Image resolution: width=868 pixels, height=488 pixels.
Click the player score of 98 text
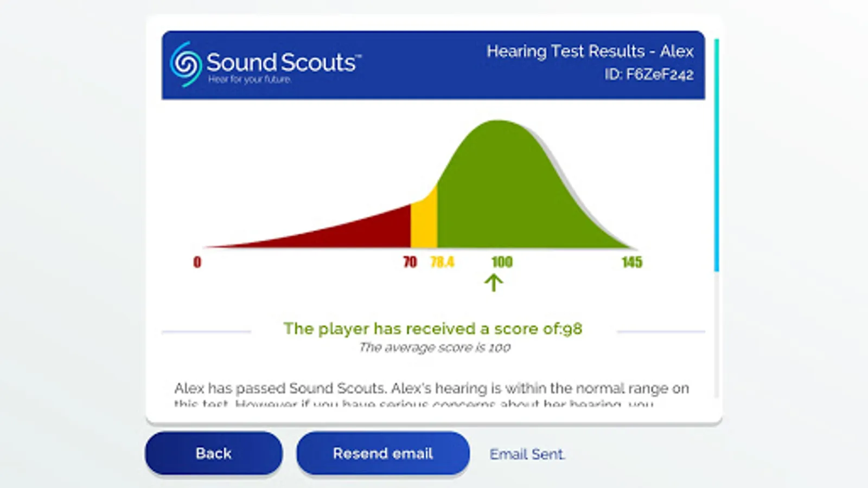pos(433,329)
